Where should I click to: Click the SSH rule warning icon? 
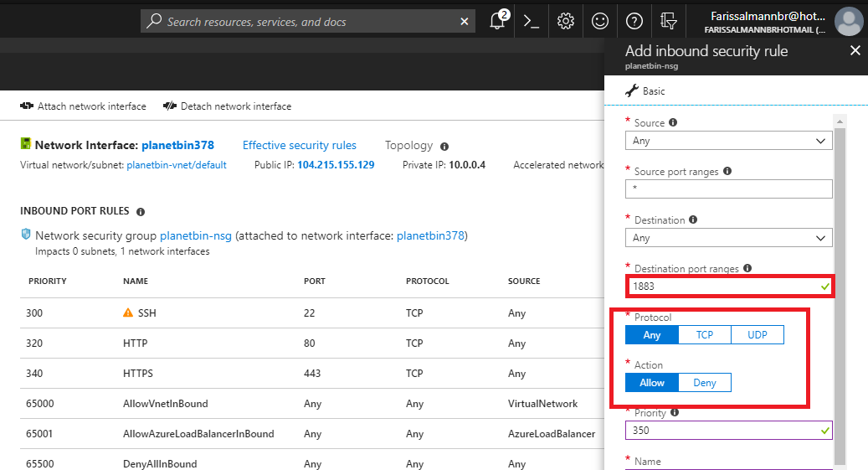pos(128,312)
